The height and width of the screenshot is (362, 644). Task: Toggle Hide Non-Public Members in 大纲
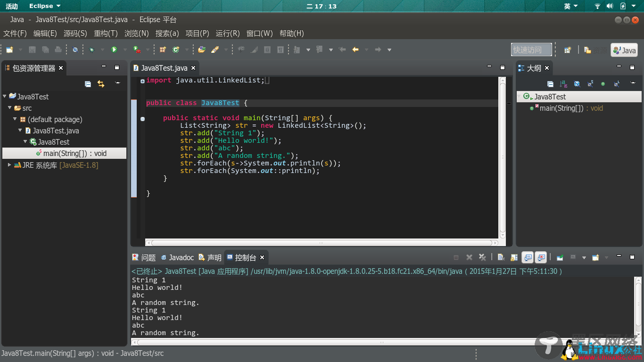click(x=603, y=84)
